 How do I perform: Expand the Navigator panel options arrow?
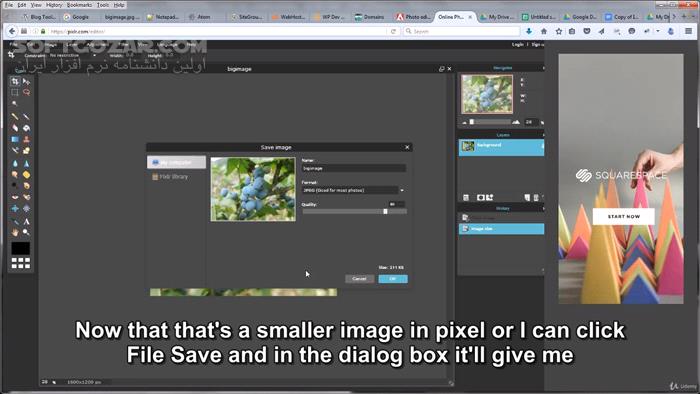[543, 68]
